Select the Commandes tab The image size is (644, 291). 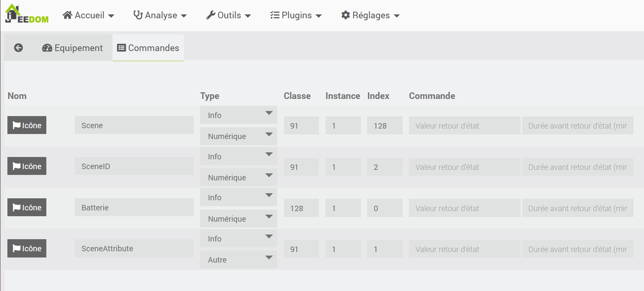tap(148, 48)
